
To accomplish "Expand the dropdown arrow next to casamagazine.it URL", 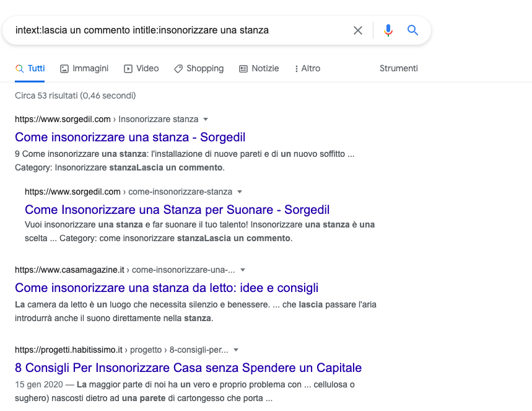I will [243, 270].
